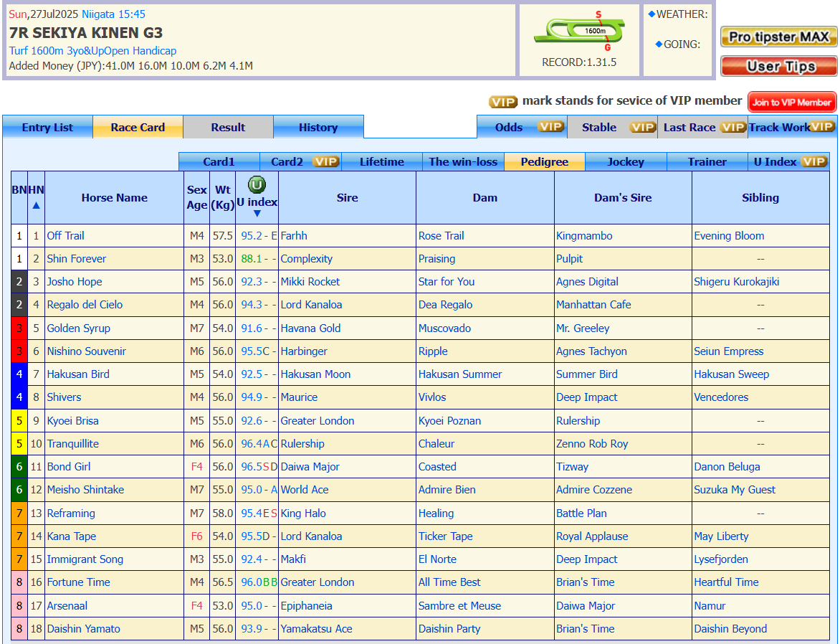
Task: Open dam's sire Zenno Rob Roy
Action: [x=592, y=443]
